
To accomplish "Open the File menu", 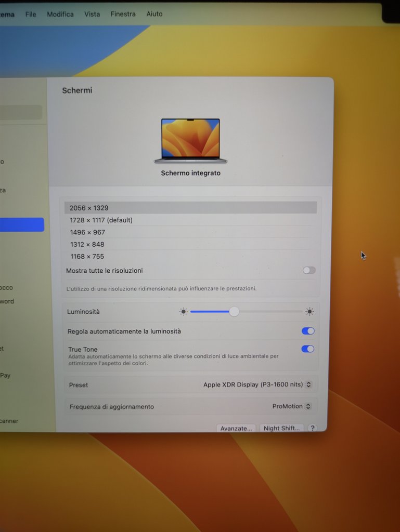I will pyautogui.click(x=31, y=14).
